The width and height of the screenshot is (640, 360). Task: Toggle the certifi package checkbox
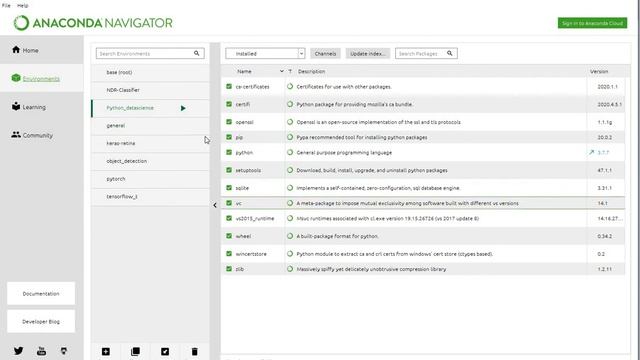point(229,104)
